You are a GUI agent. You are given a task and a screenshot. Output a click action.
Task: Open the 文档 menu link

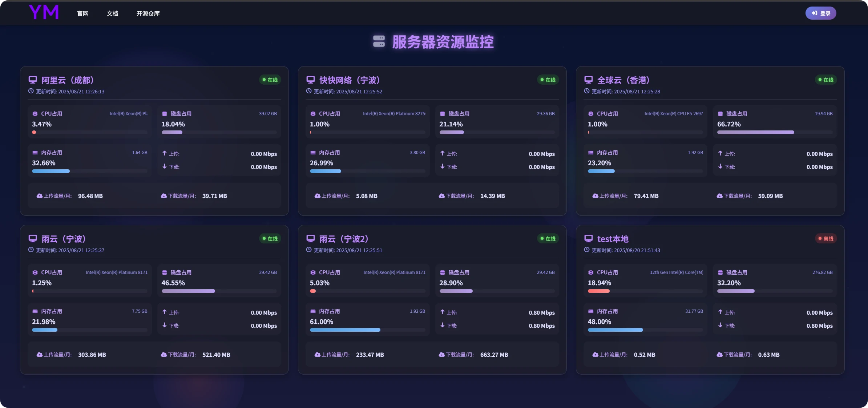[x=113, y=13]
